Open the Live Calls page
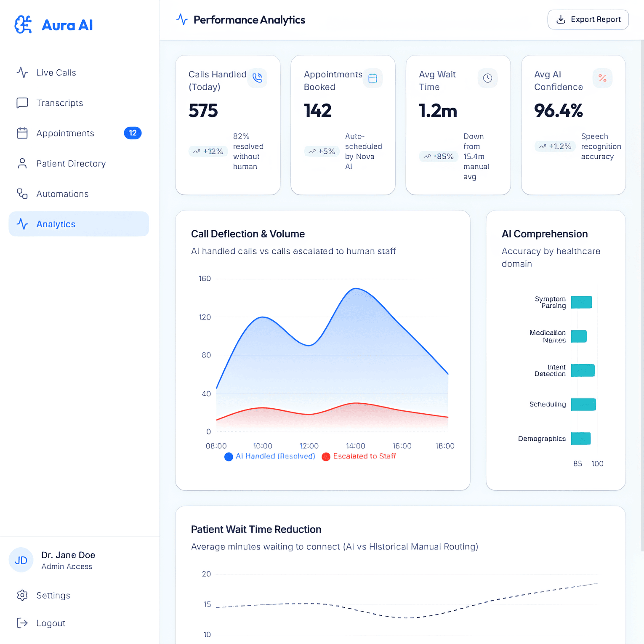Image resolution: width=644 pixels, height=644 pixels. pyautogui.click(x=56, y=72)
